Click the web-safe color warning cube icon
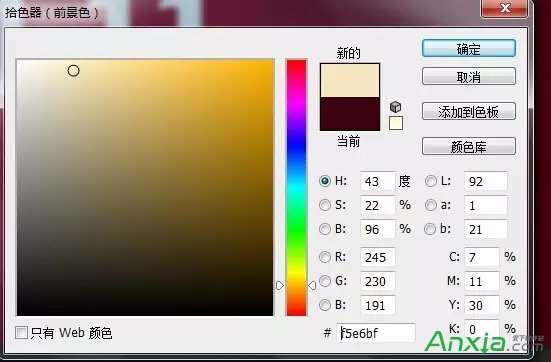Screen dimensions: 551x362 click(395, 106)
